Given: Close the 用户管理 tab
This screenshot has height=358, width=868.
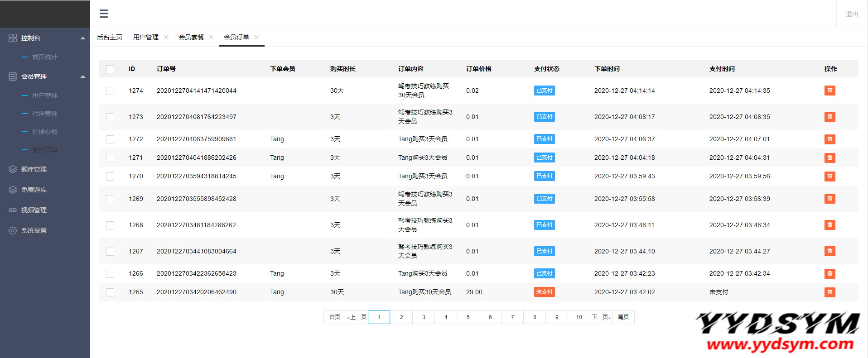Looking at the screenshot, I should 166,37.
